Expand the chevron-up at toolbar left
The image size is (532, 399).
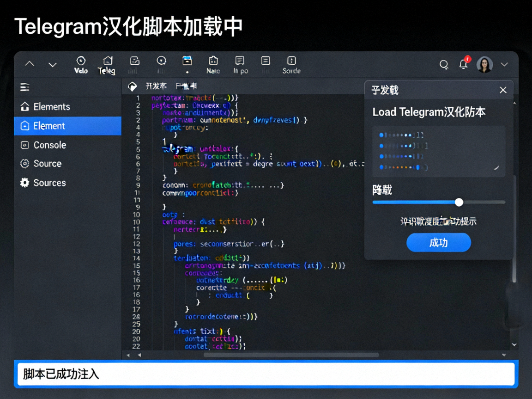point(29,64)
